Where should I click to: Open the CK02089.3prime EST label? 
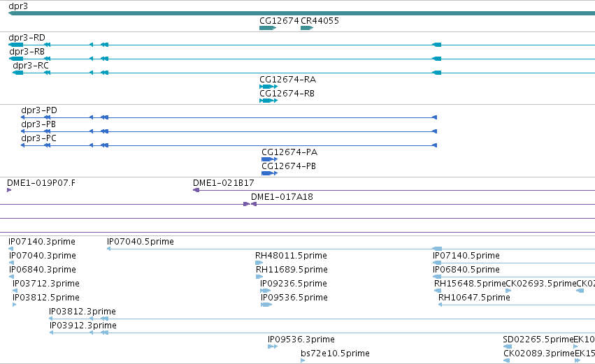coord(539,354)
